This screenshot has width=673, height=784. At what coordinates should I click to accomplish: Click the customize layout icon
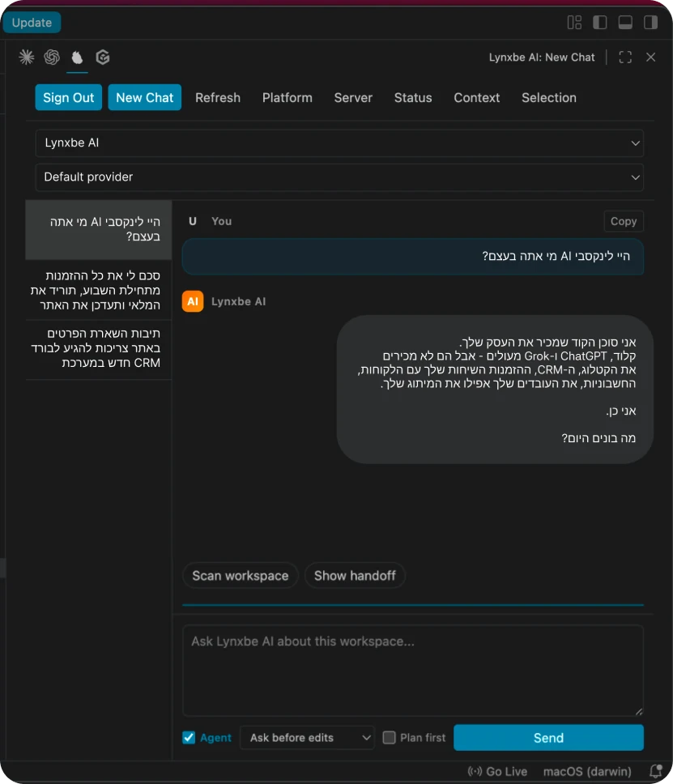[x=574, y=23]
